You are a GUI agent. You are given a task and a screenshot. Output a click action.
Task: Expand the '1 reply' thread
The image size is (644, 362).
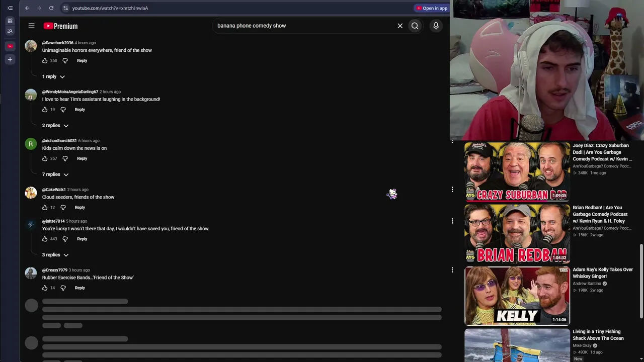53,76
